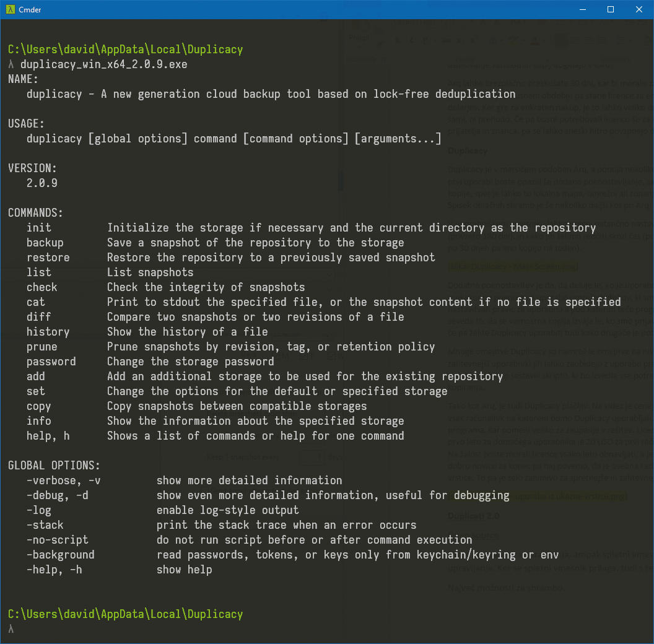Click the '-no-script' option

(57, 540)
